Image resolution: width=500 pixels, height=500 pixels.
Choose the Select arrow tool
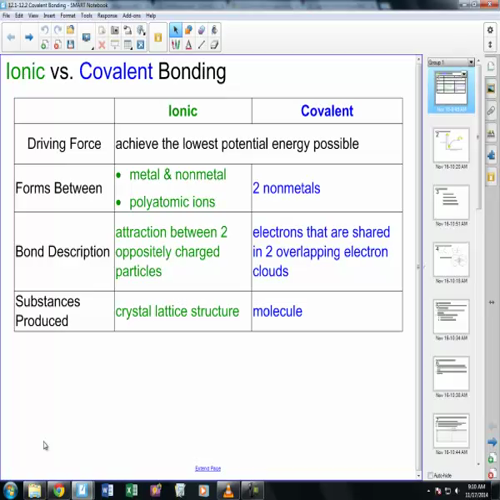coord(176,30)
